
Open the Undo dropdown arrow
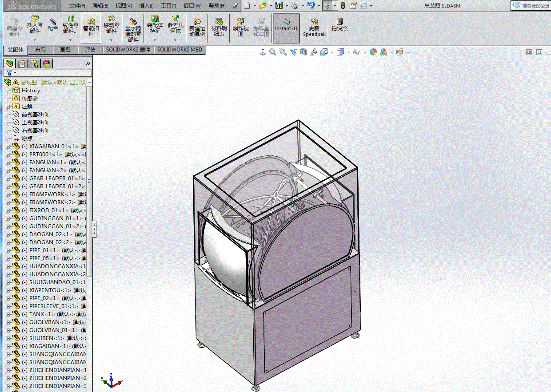(x=318, y=6)
